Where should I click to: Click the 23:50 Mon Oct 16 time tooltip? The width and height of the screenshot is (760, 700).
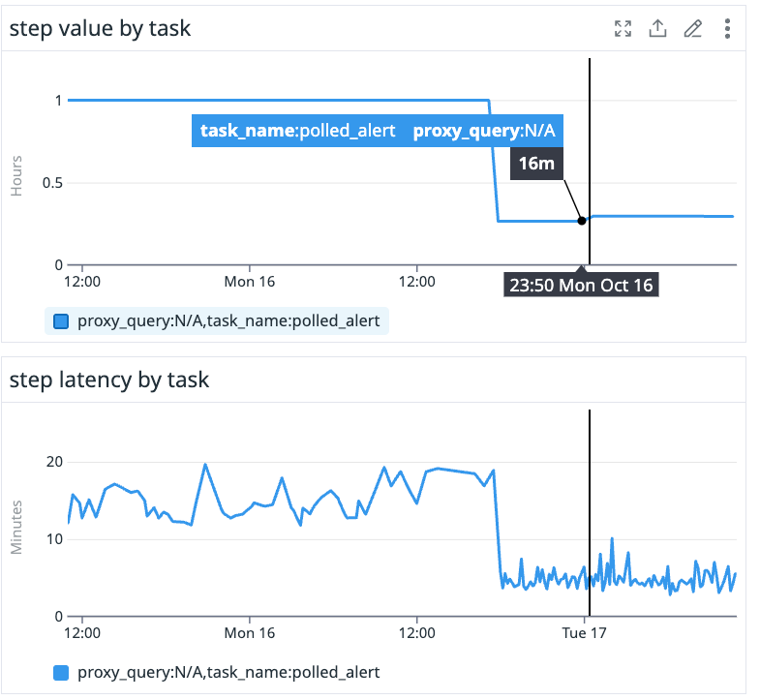coord(581,285)
